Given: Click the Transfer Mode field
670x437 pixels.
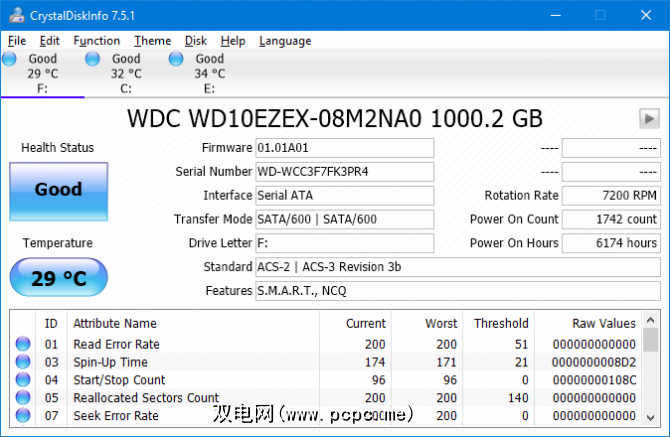Looking at the screenshot, I should click(x=344, y=219).
